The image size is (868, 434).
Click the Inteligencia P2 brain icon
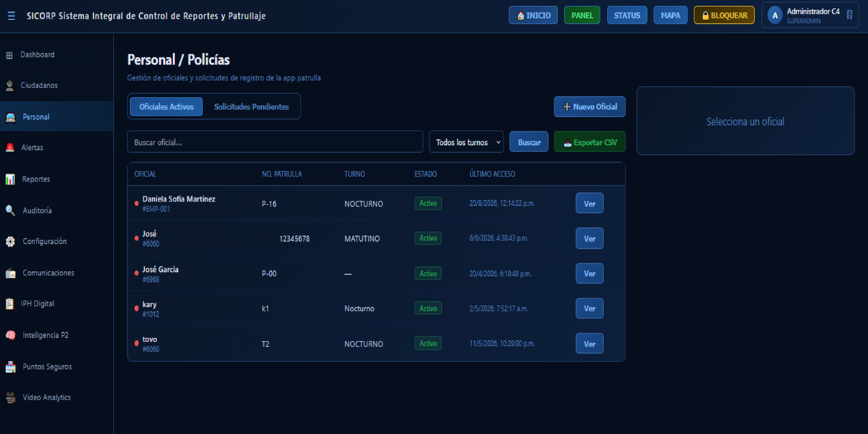(10, 336)
